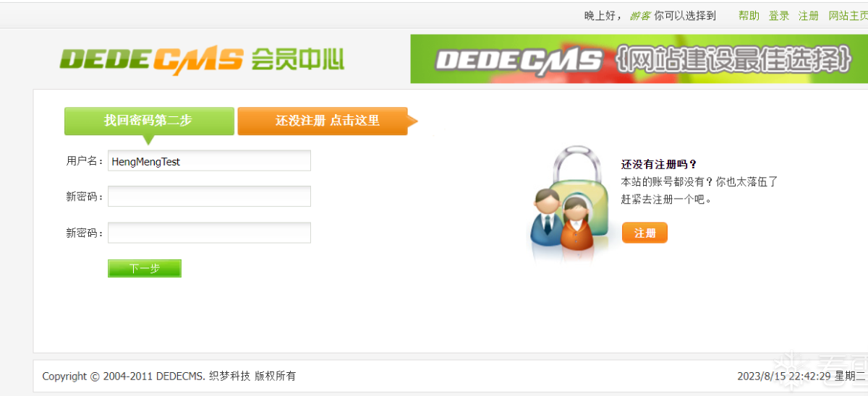The image size is (868, 396).
Task: Switch to 还没注册 点击这里 tab
Action: pos(323,121)
